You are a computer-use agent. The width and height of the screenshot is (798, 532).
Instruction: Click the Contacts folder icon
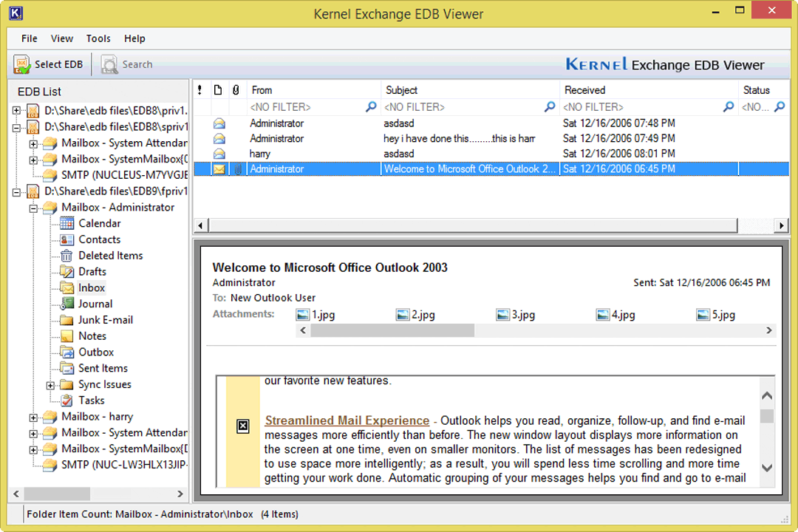66,239
